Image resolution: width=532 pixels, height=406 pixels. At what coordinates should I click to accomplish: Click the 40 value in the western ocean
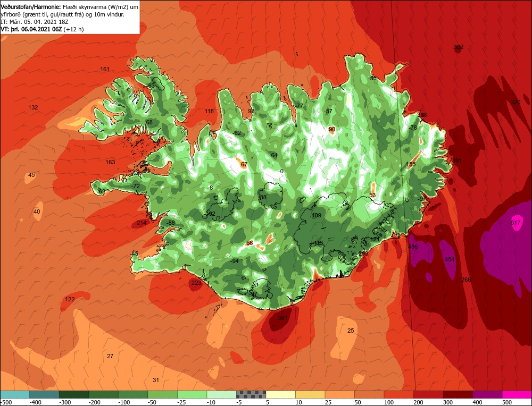point(37,212)
